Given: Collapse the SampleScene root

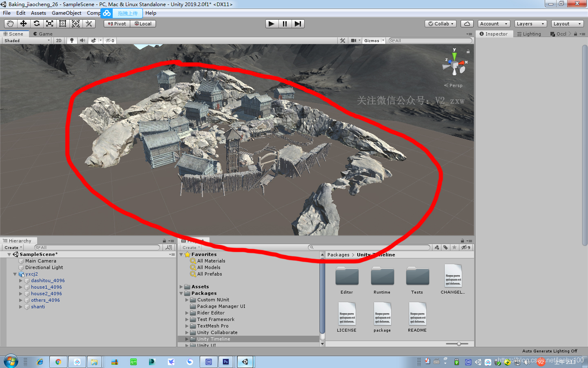Looking at the screenshot, I should coord(9,254).
